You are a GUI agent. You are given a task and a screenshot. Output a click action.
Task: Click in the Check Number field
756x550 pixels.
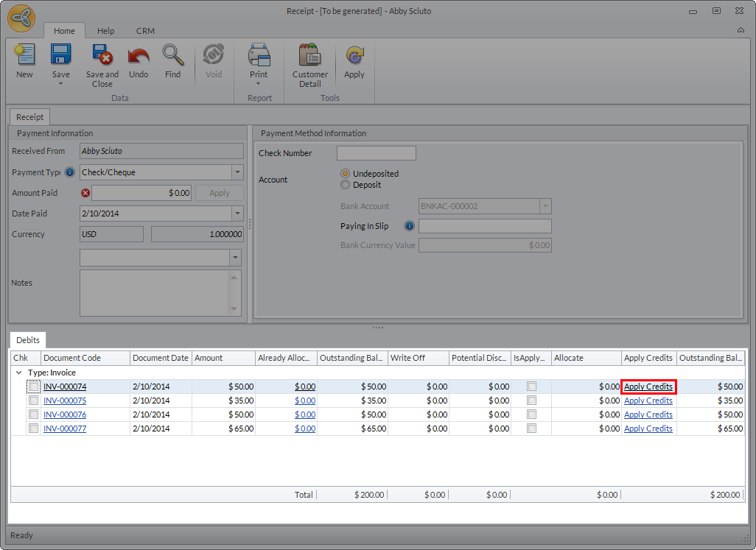[376, 153]
